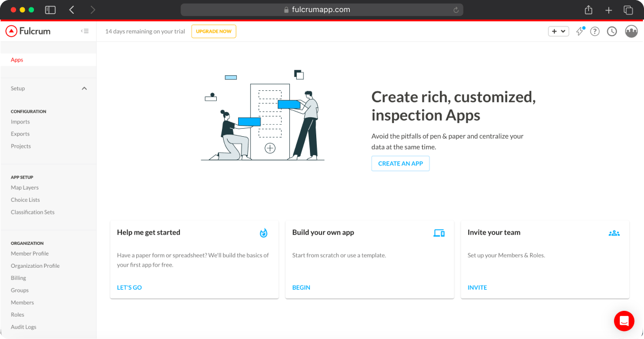Click the 'Setup' label in the sidebar
Screen dimensions: 644x339
(18, 88)
